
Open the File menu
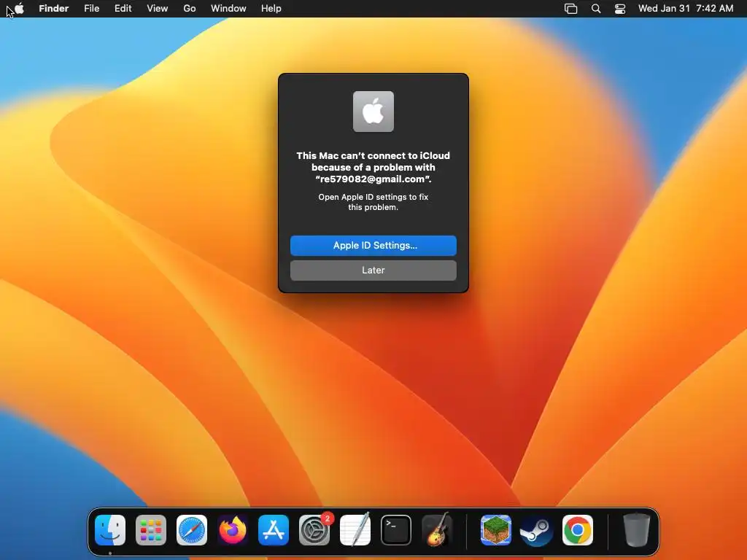[91, 9]
